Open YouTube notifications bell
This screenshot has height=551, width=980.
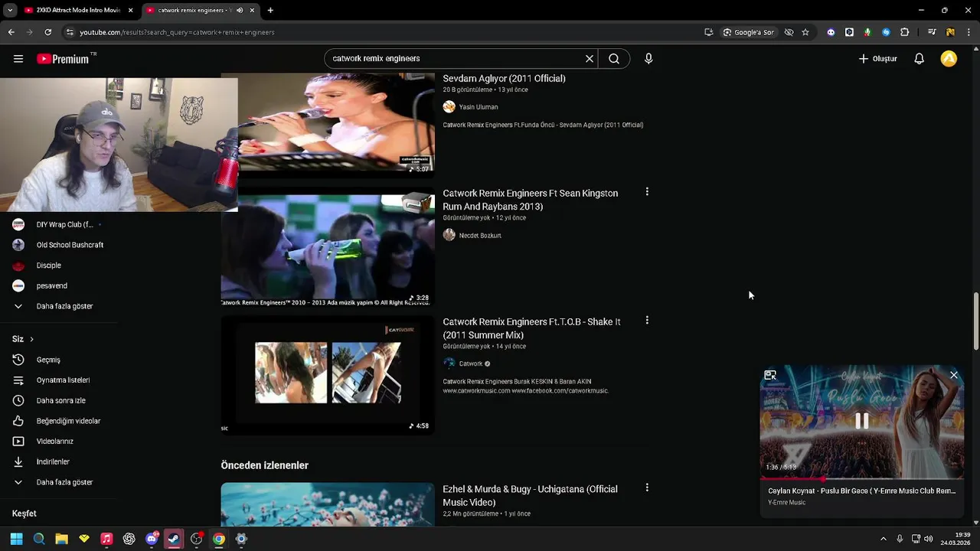click(x=920, y=59)
